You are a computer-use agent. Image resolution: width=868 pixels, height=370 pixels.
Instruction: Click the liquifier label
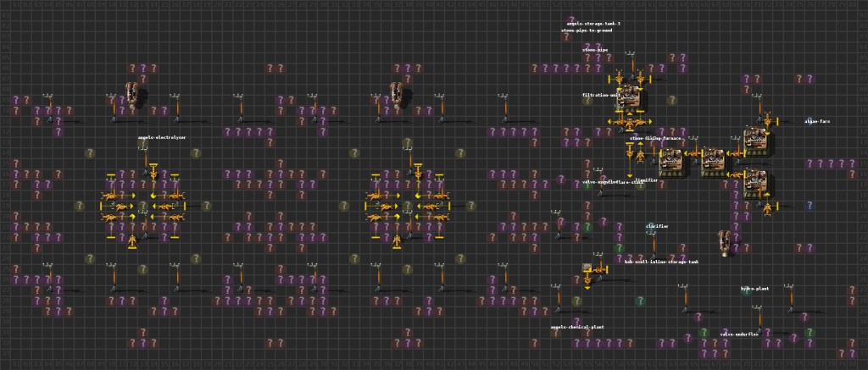pyautogui.click(x=647, y=179)
